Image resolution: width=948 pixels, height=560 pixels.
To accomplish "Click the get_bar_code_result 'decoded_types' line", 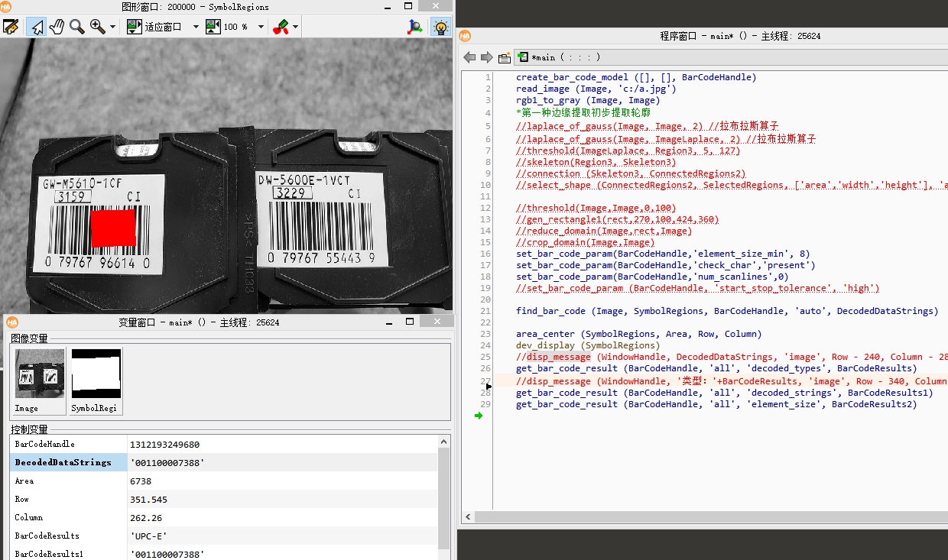I will 716,368.
